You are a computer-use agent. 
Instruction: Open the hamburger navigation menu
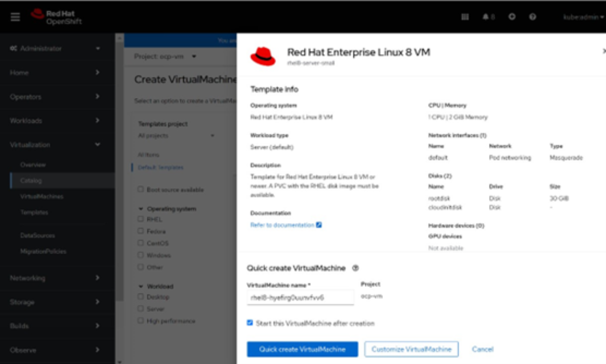(15, 17)
